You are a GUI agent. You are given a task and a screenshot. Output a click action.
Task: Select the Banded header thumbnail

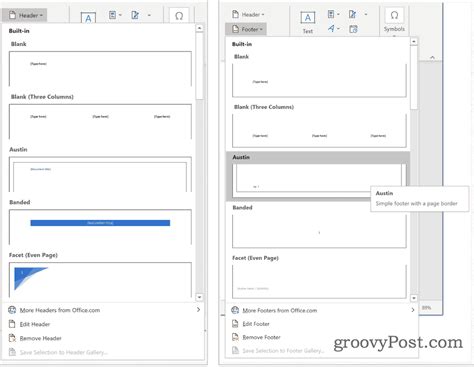click(x=100, y=227)
